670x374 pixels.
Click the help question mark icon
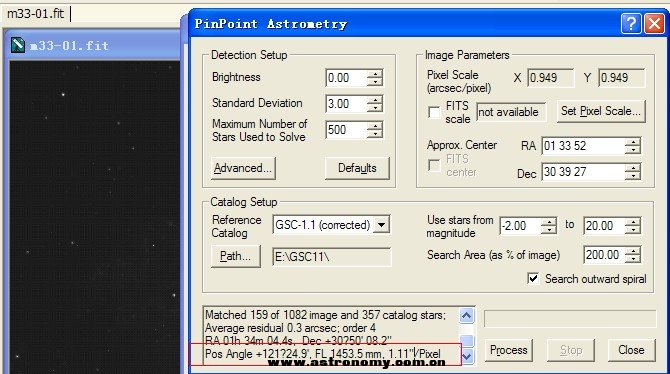631,24
